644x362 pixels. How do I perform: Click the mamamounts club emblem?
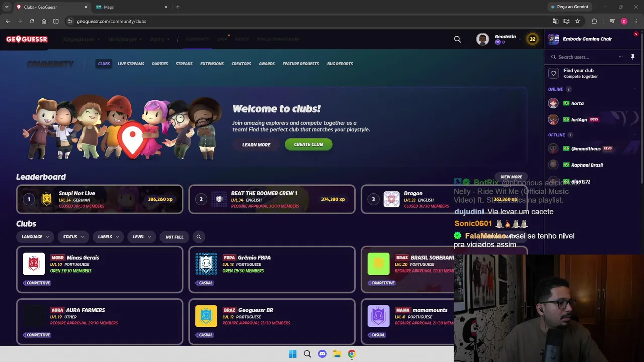(x=378, y=316)
